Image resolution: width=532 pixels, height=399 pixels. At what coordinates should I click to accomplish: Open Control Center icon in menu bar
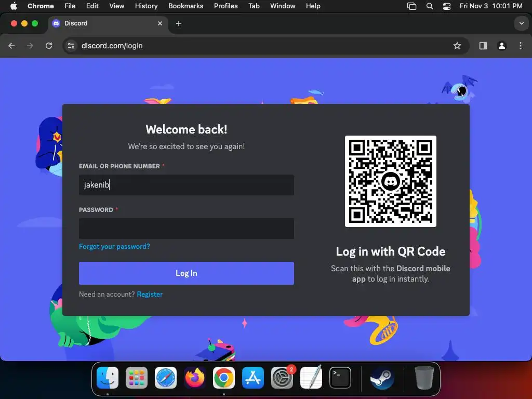(x=447, y=6)
